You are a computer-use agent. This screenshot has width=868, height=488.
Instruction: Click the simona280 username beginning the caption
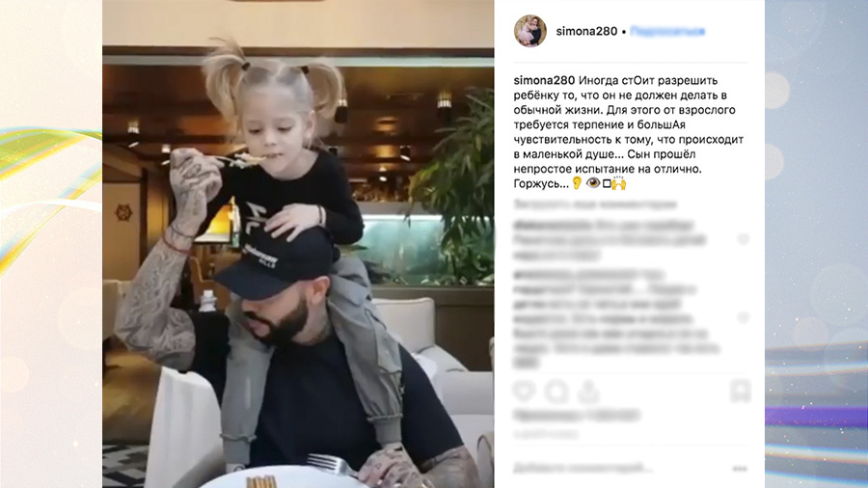coord(544,81)
